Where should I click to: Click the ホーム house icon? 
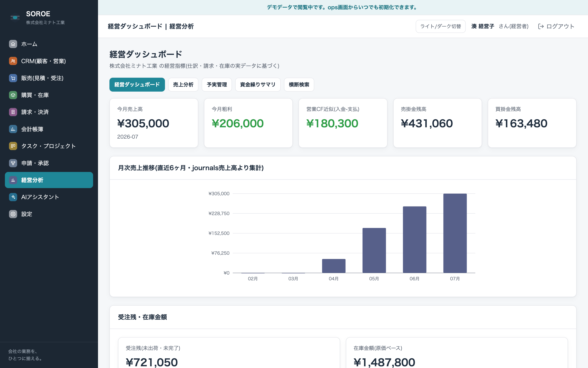[13, 44]
